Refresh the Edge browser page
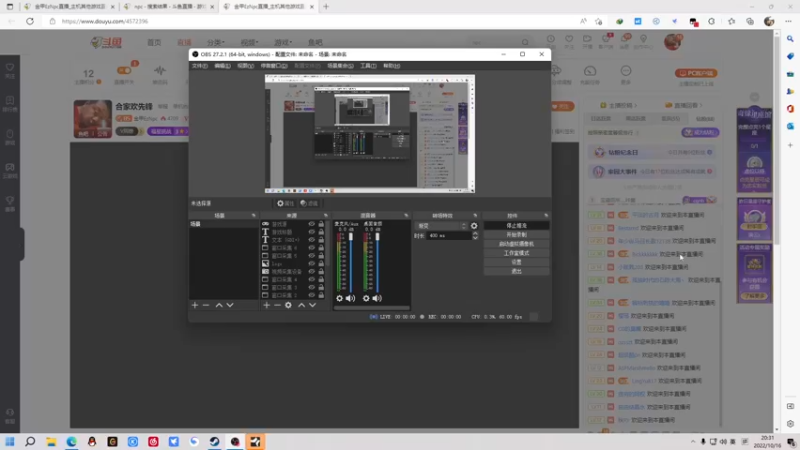The height and width of the screenshot is (450, 800). [x=30, y=21]
